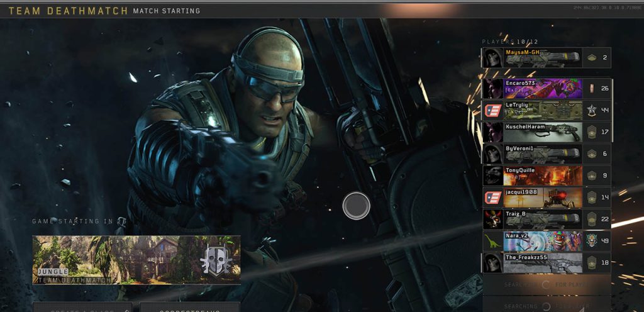Screen dimensions: 644x312
Task: Select jacqui1908's robot walker calling card
Action: (543, 198)
